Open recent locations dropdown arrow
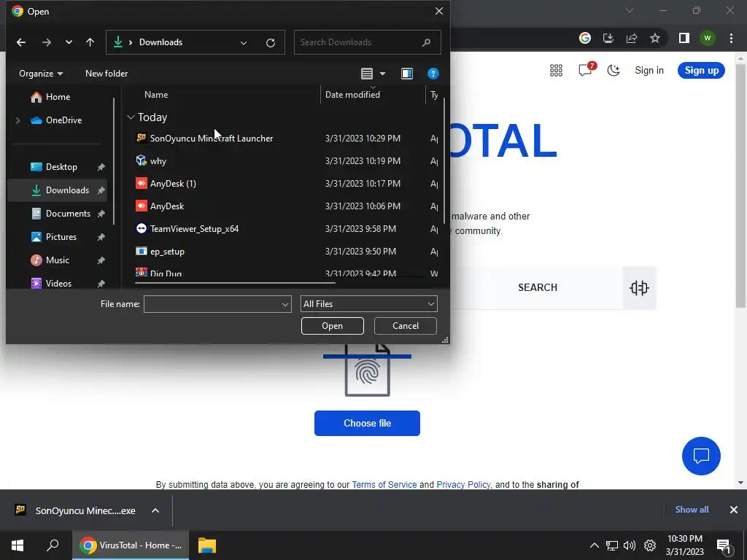 pos(69,42)
